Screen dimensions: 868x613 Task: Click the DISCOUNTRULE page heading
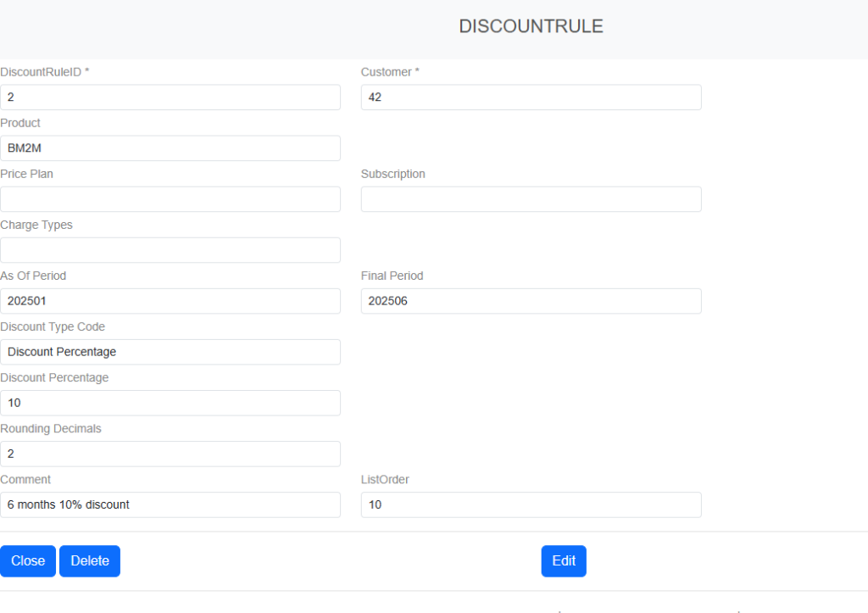pyautogui.click(x=531, y=26)
